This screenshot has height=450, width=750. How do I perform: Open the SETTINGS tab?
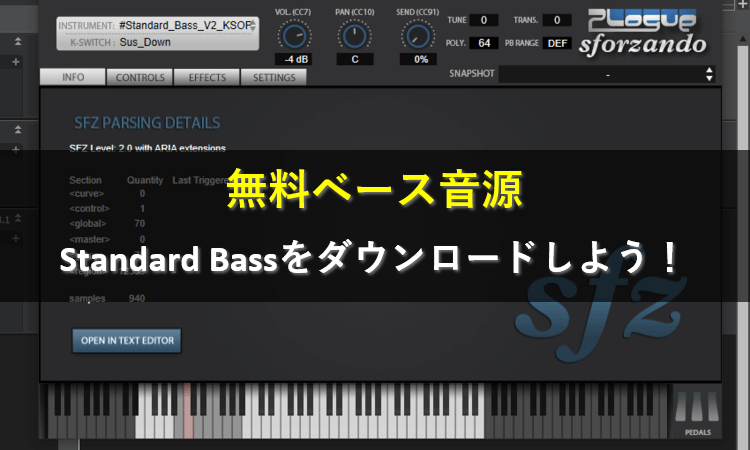tap(274, 77)
